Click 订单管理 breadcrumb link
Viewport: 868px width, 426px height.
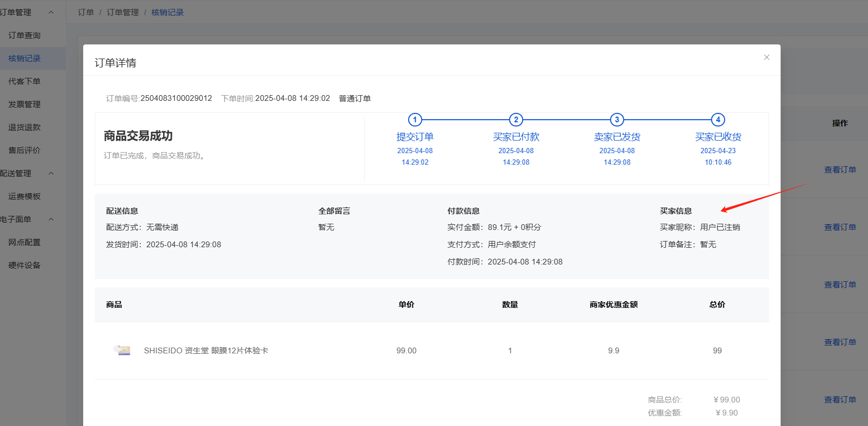(x=123, y=12)
